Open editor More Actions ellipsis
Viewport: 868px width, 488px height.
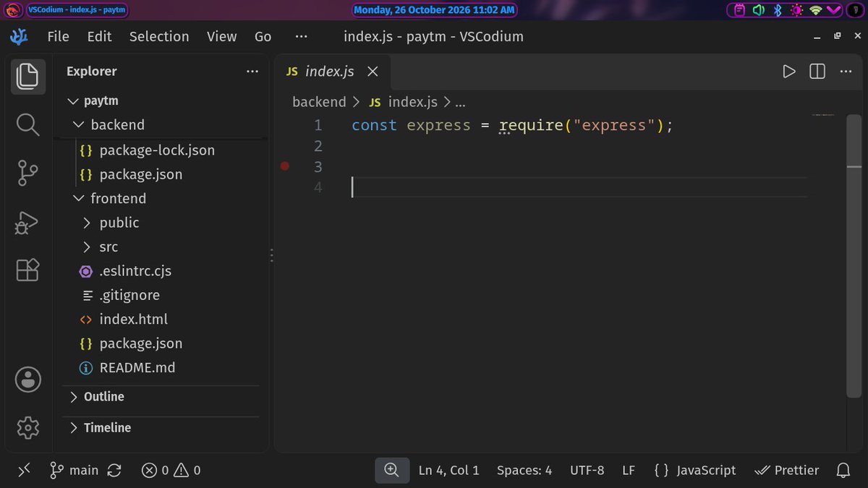846,71
